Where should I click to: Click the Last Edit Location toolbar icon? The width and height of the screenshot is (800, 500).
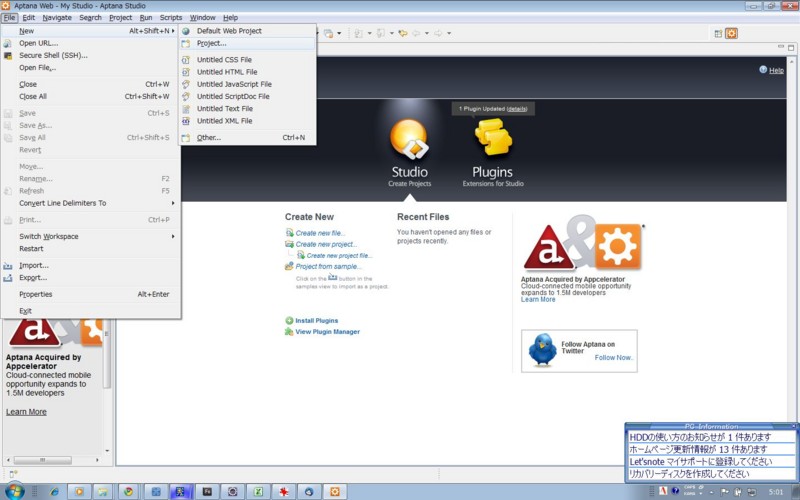[403, 33]
